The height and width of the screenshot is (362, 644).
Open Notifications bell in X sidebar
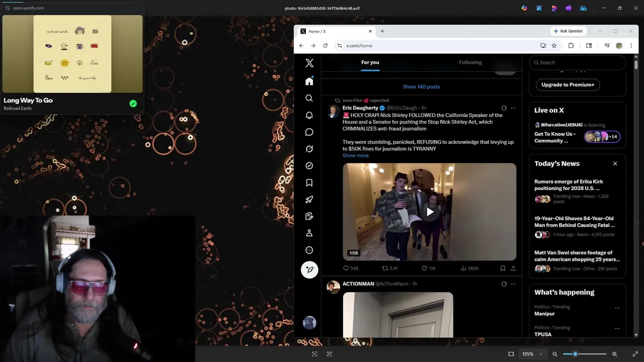click(309, 115)
